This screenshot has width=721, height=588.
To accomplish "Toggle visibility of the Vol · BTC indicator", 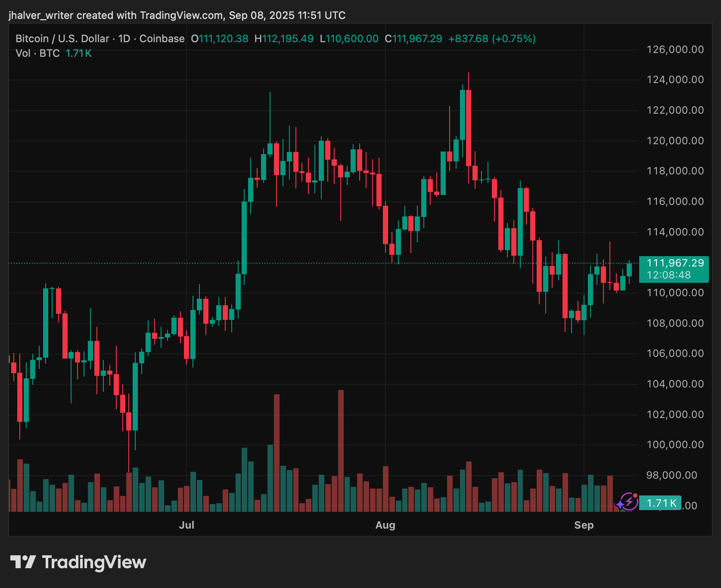I will pyautogui.click(x=38, y=53).
